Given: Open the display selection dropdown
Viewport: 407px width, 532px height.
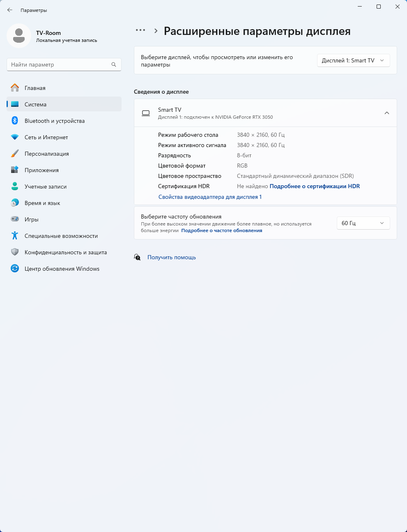Looking at the screenshot, I should 353,60.
